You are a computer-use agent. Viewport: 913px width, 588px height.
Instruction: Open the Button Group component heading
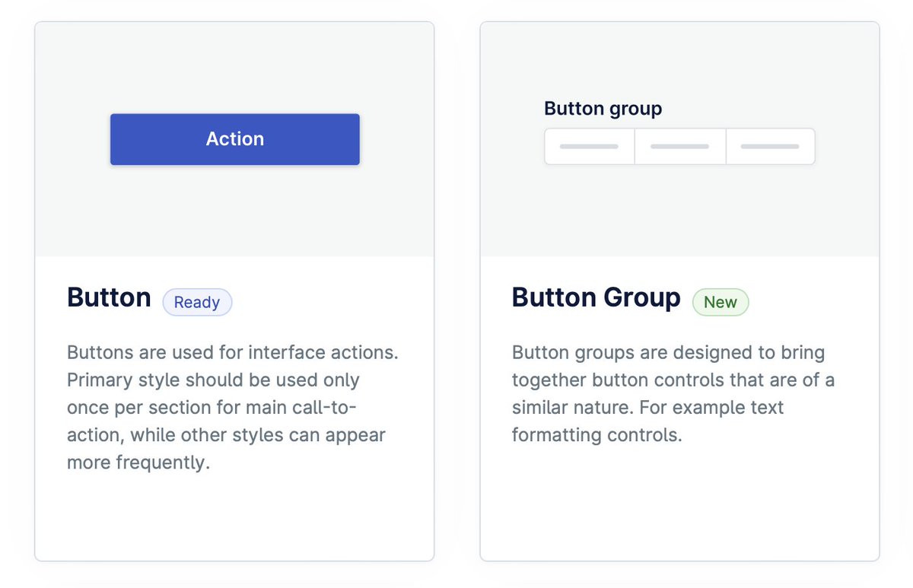click(596, 297)
